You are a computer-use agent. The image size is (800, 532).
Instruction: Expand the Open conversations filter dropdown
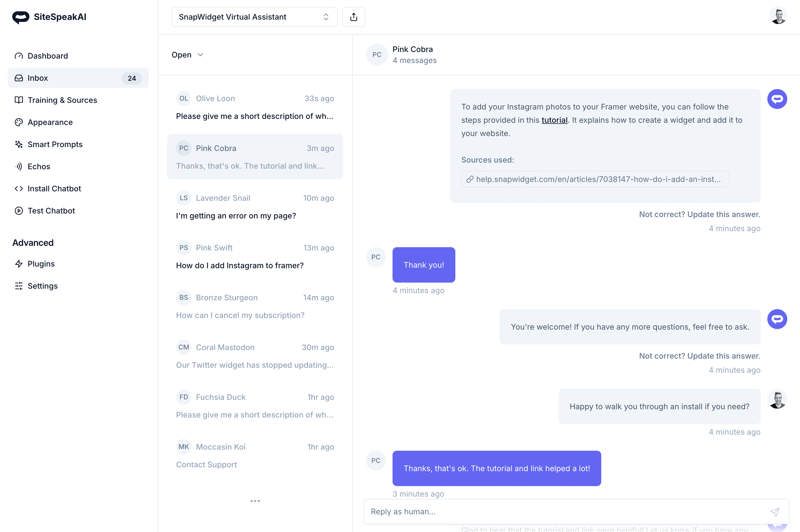tap(187, 55)
